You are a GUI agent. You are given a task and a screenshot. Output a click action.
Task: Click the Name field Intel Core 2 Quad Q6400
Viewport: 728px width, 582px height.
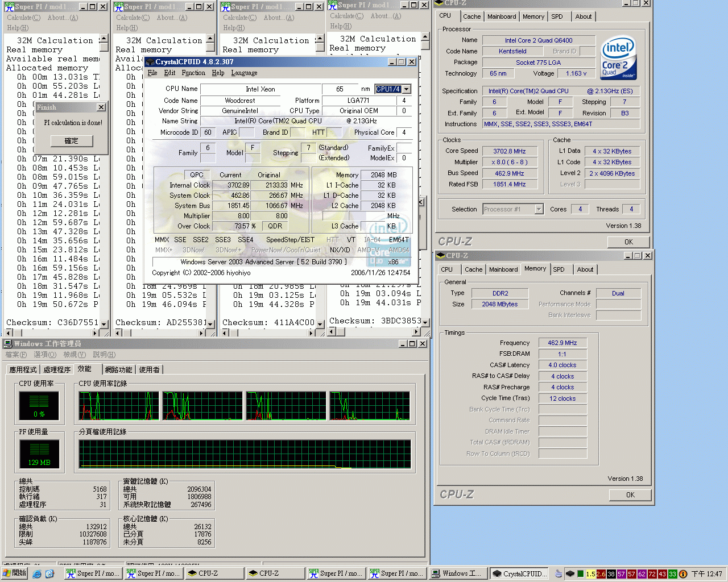point(539,40)
